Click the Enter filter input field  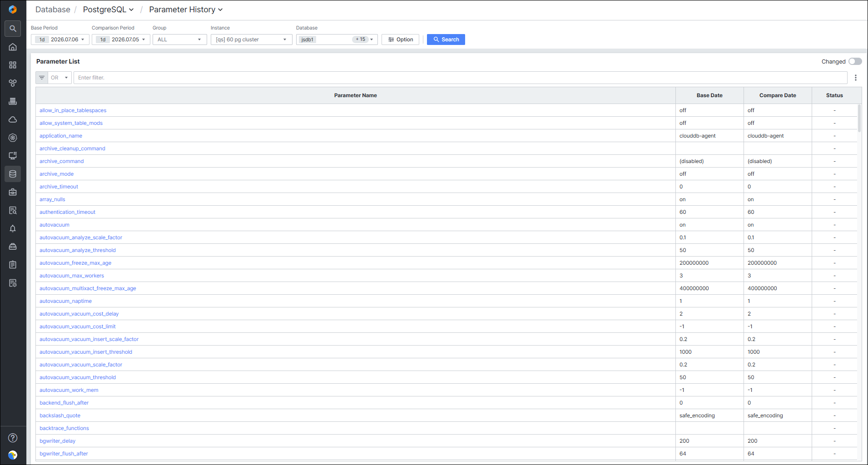click(460, 78)
